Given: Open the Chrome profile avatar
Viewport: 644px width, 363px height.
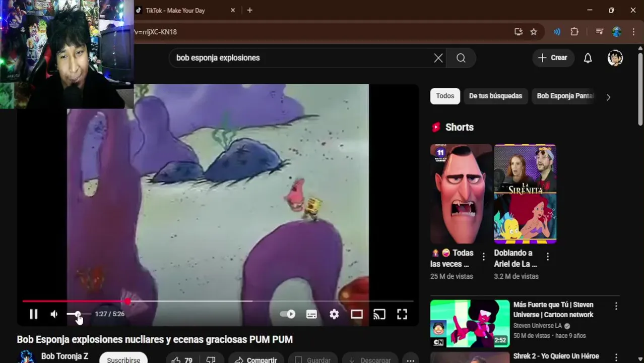Looking at the screenshot, I should [x=617, y=32].
